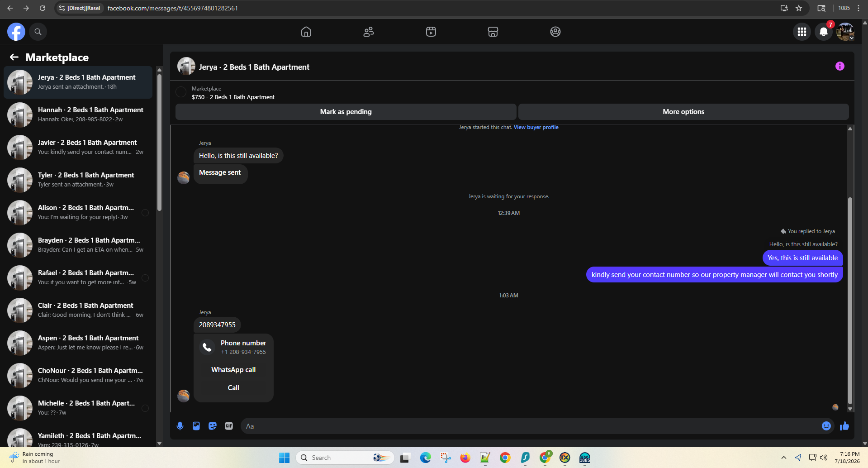868x468 pixels.
Task: Open Javier's 2 Beds 1 Bath conversation
Action: pyautogui.click(x=78, y=148)
